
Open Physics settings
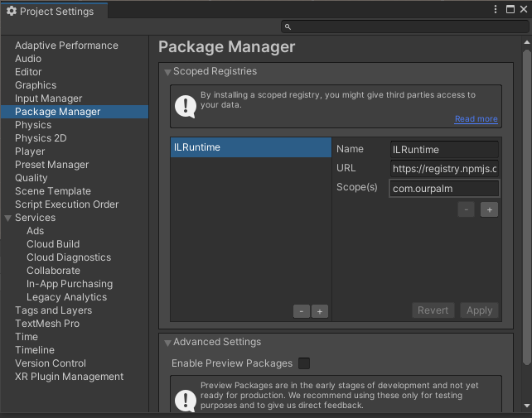point(33,125)
